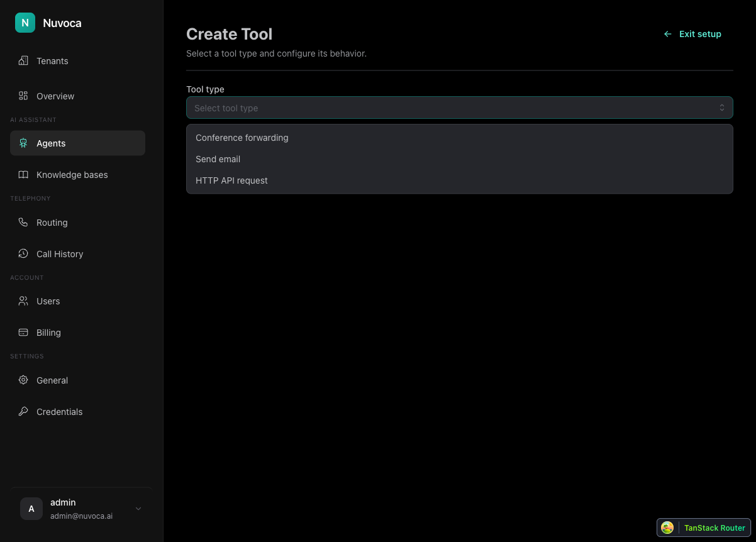
Task: Open General settings
Action: [77, 380]
